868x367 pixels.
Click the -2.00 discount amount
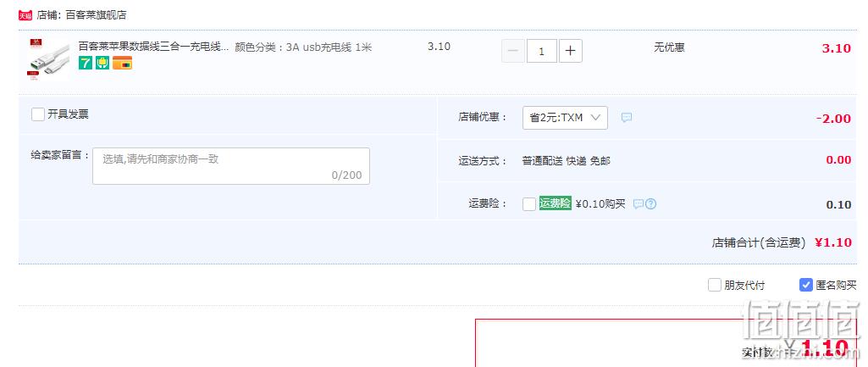pos(833,118)
